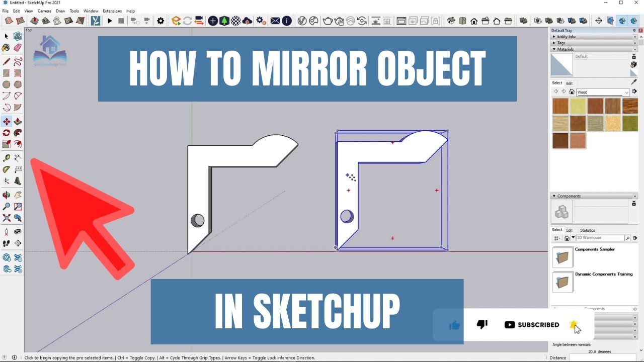Select the Line pencil tool
The width and height of the screenshot is (644, 362).
click(7, 62)
